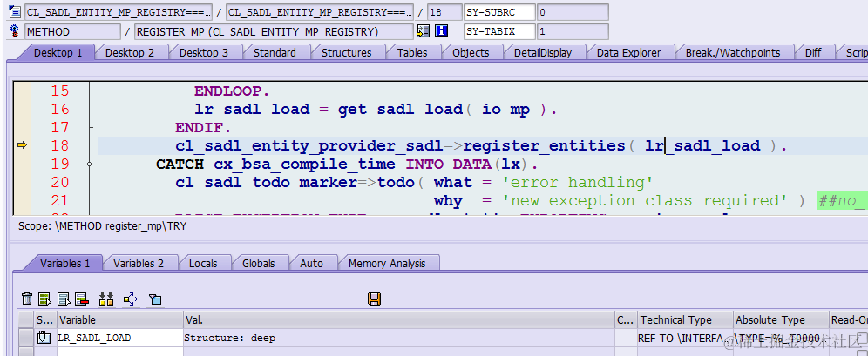Click the gear icon before METHOD field

(x=15, y=31)
